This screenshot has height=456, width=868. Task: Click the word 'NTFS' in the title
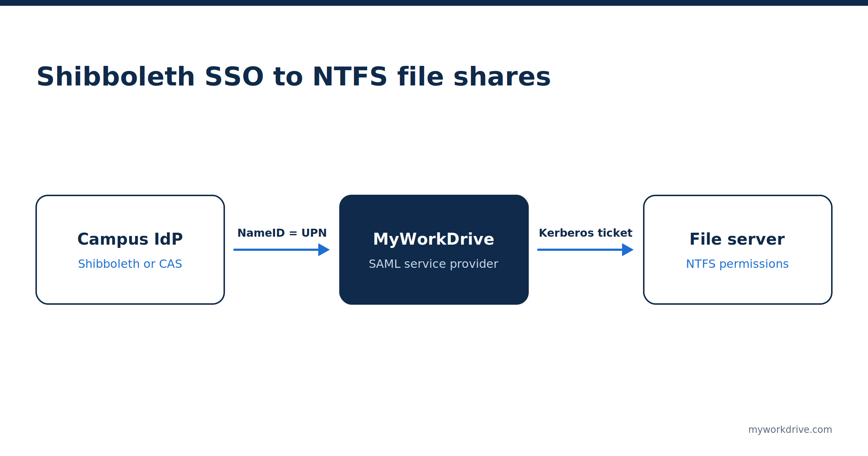(350, 77)
